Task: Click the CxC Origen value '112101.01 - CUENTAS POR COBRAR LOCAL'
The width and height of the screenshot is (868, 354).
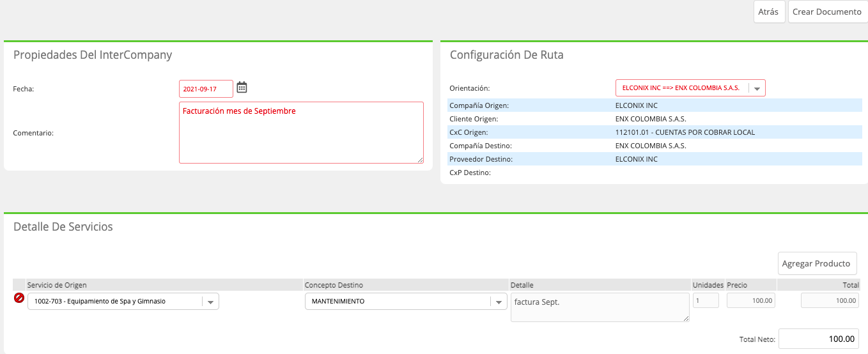Action: coord(685,132)
